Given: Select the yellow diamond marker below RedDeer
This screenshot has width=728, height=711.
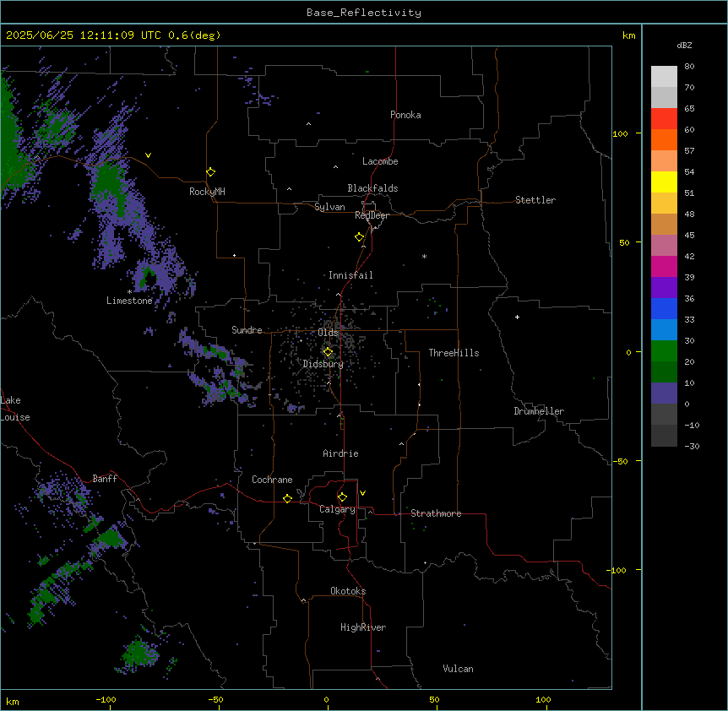Looking at the screenshot, I should click(x=360, y=236).
